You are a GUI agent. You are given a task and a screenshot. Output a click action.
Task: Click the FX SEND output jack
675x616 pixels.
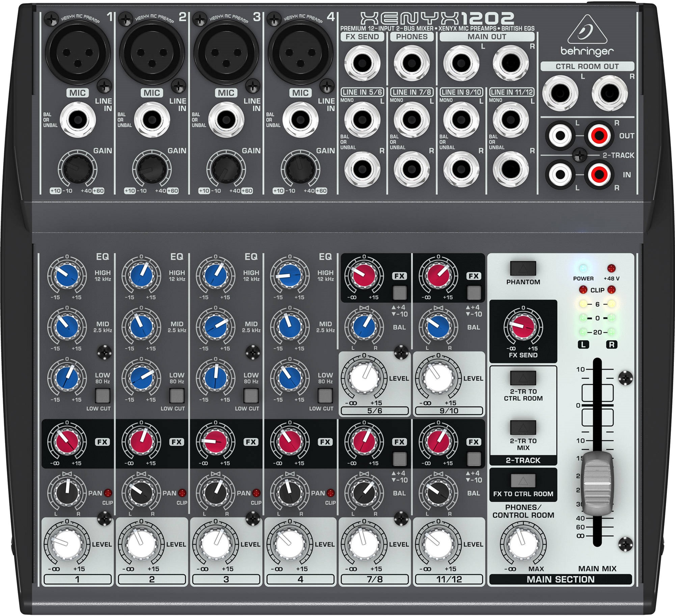(x=362, y=63)
